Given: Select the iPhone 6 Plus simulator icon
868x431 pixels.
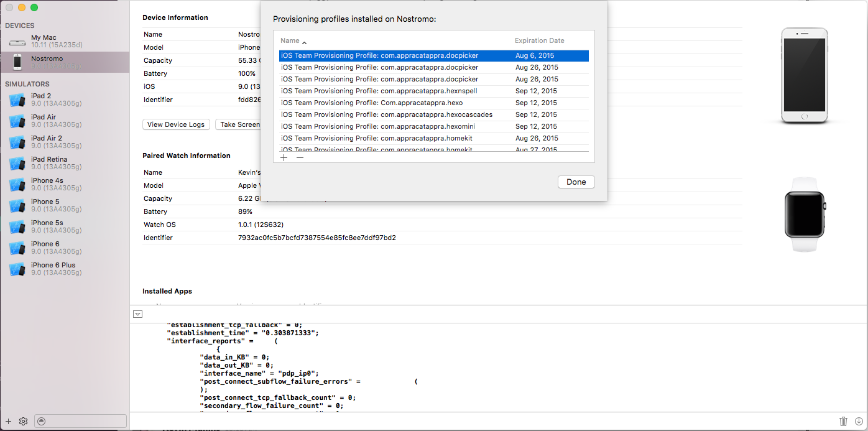Looking at the screenshot, I should (x=17, y=269).
